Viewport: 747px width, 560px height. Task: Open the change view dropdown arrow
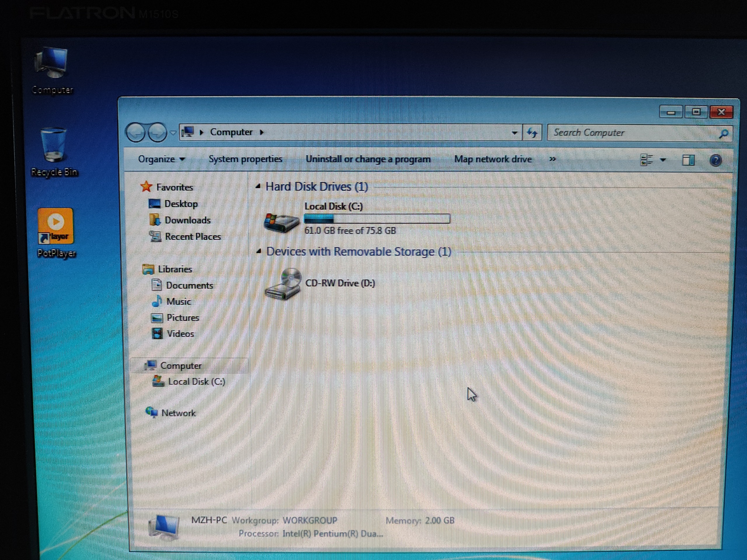[663, 160]
